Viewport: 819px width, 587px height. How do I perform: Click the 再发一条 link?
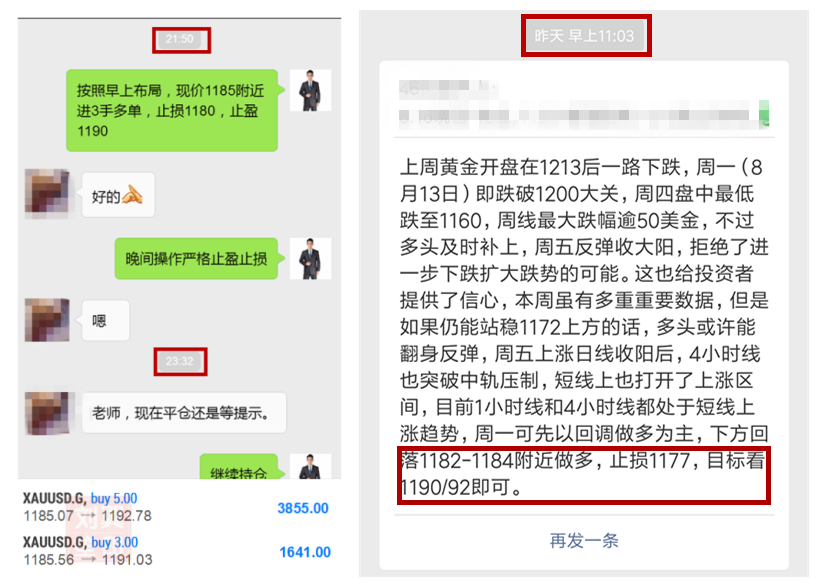[x=584, y=541]
